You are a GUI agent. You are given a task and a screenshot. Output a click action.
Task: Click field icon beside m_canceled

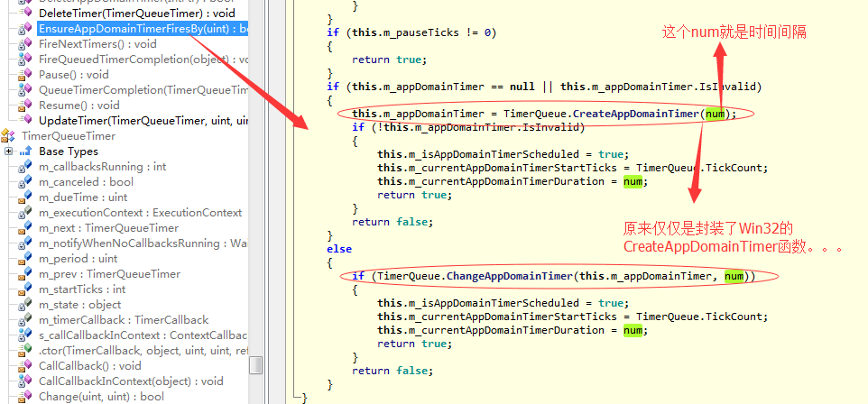coord(25,182)
